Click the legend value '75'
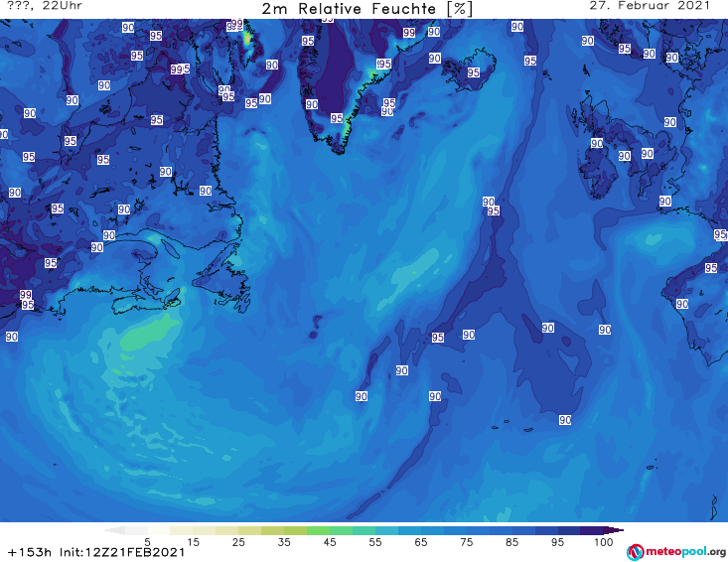The height and width of the screenshot is (562, 728). click(x=466, y=541)
